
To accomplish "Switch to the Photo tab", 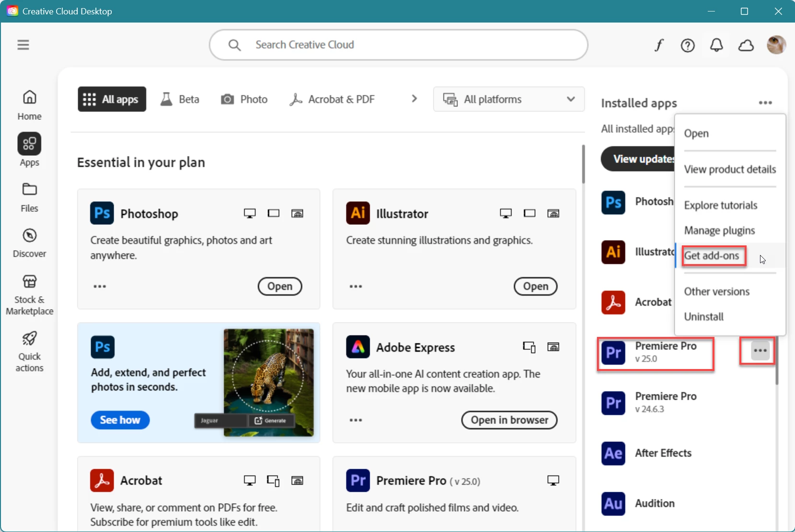I will (244, 99).
